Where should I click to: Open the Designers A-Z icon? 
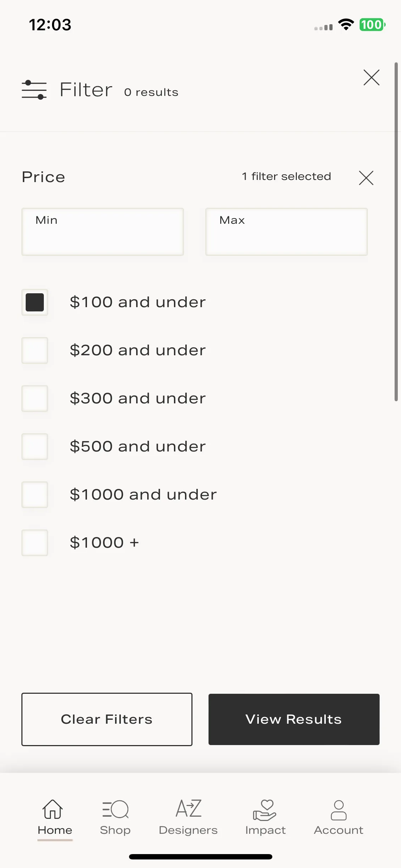coord(189,808)
